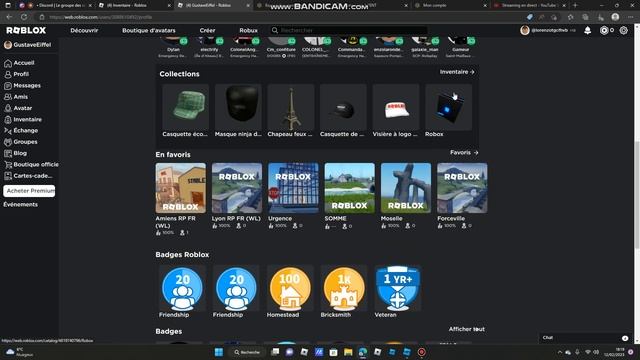Click the Acheter Premium button
Image resolution: width=640 pixels, height=360 pixels.
point(29,191)
